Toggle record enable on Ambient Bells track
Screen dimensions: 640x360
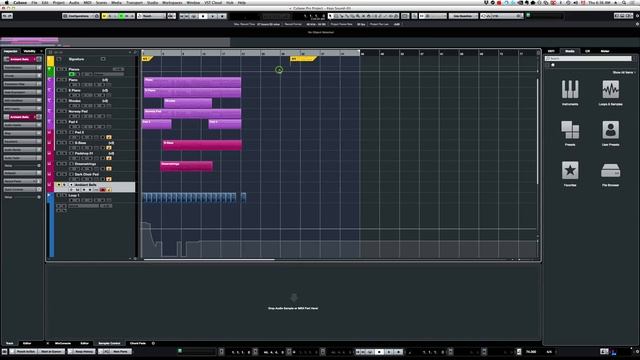[103, 190]
